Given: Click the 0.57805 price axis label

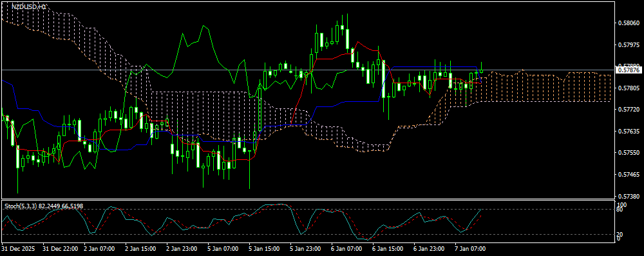Looking at the screenshot, I should point(629,88).
